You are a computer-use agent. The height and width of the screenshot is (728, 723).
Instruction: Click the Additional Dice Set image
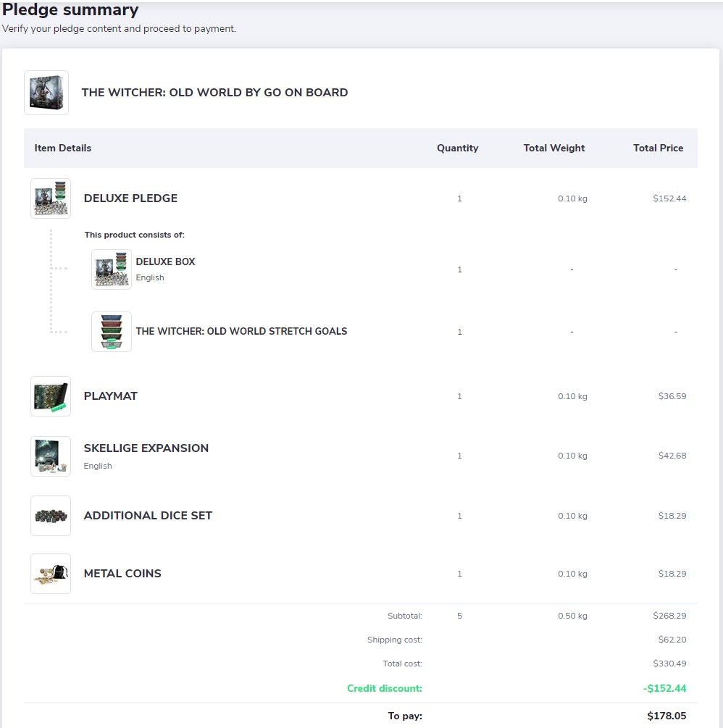click(51, 515)
